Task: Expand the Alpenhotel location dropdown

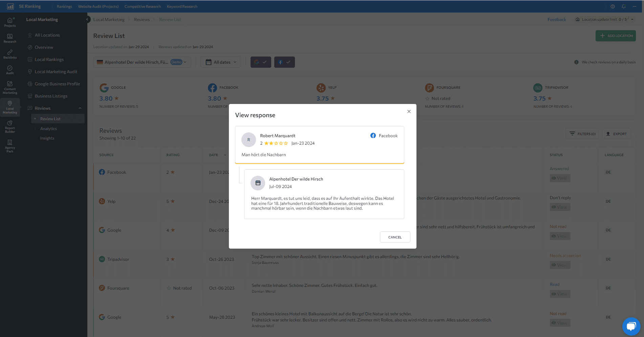Action: click(x=142, y=62)
